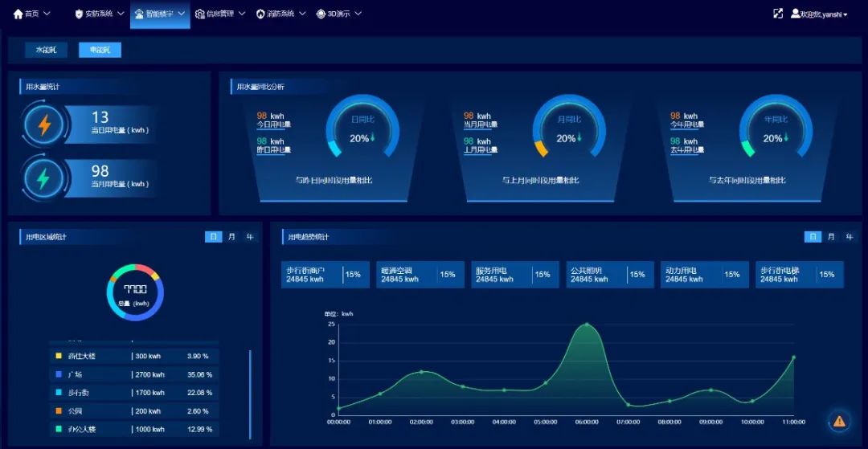
Task: Click the 动力用电 24845 kwh card
Action: pyautogui.click(x=705, y=274)
